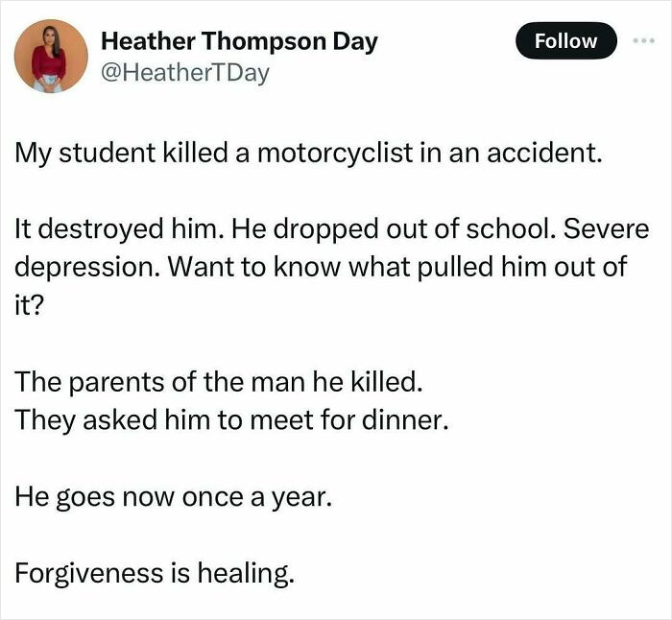Viewport: 672px width, 620px height.
Task: Click "He goes now once a year."
Action: (174, 496)
